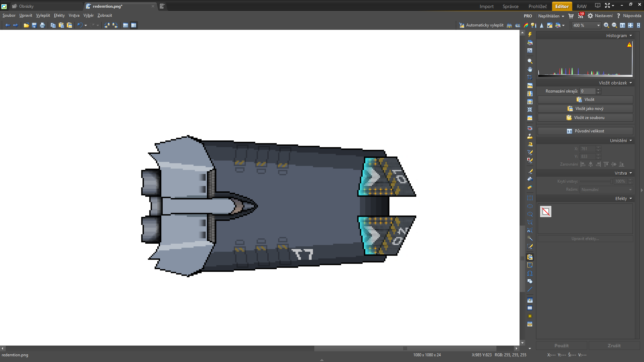
Task: Open the levels adjustment tool
Action: click(509, 25)
